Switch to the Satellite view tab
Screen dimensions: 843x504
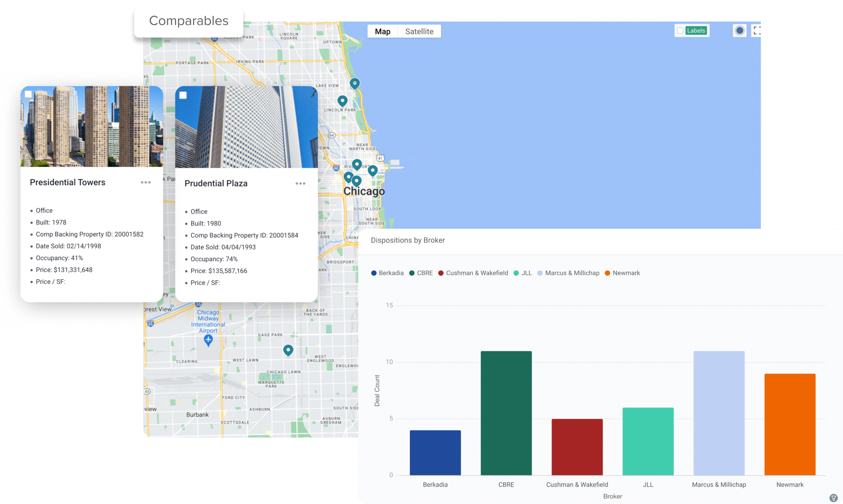(420, 31)
